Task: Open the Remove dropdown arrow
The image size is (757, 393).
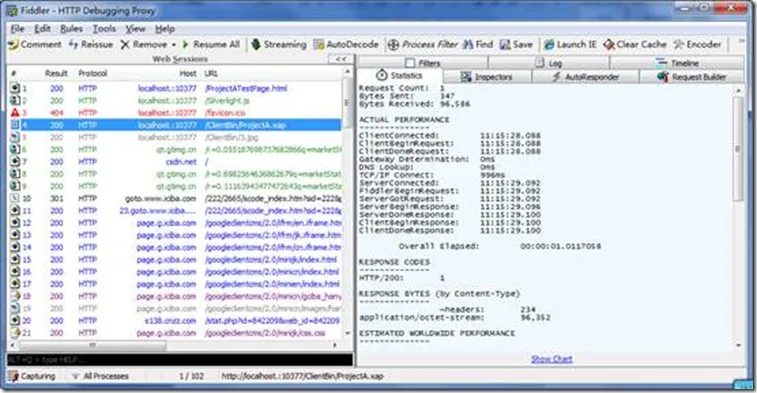Action: [x=174, y=45]
